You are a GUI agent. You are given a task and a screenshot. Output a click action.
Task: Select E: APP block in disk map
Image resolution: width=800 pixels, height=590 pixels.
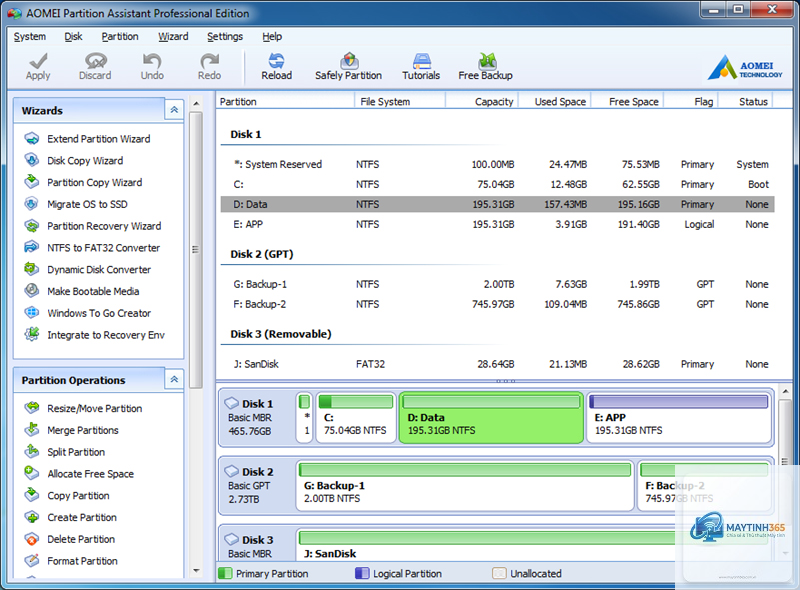tap(679, 417)
